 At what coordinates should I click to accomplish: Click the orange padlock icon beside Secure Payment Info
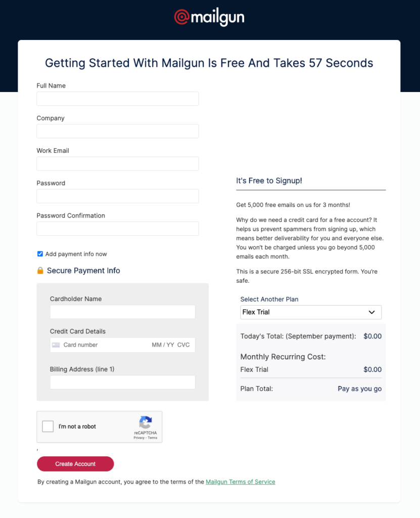40,271
